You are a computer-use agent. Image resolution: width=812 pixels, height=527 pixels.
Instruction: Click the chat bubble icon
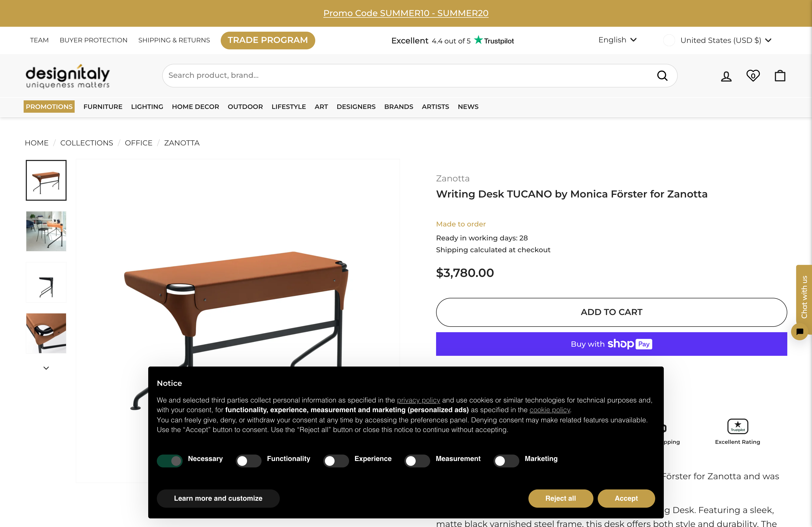799,331
